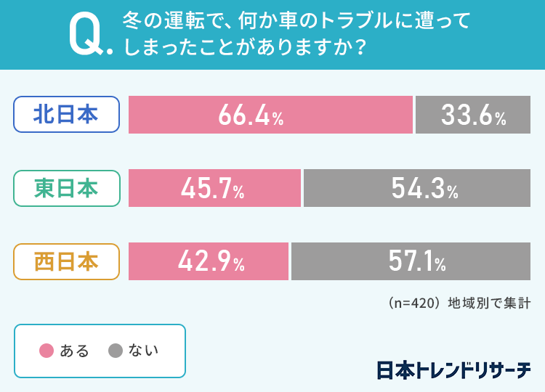This screenshot has width=545, height=392.
Task: Click the 33.6% gray bar segment
Action: pos(473,115)
